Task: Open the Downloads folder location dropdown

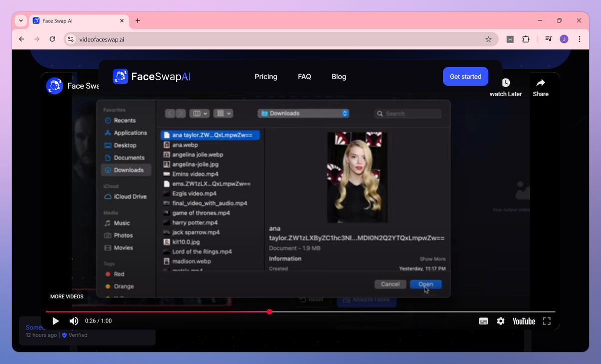Action: (304, 114)
